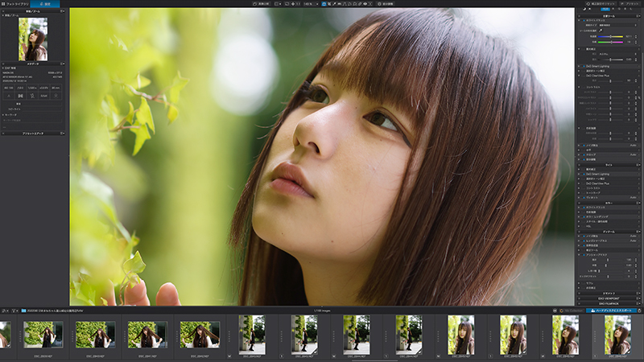This screenshot has height=362, width=644.
Task: Collapse Contrast section in Essential Tools palette
Action: 579,87
